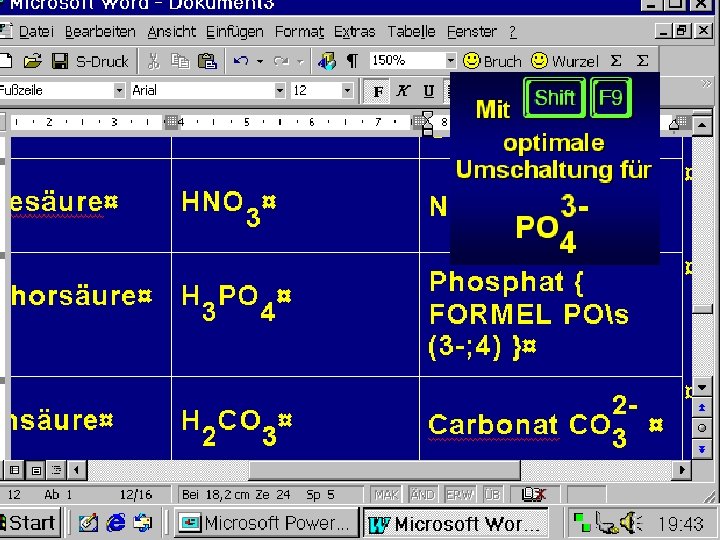Undo the last action with the undo arrow

(241, 61)
